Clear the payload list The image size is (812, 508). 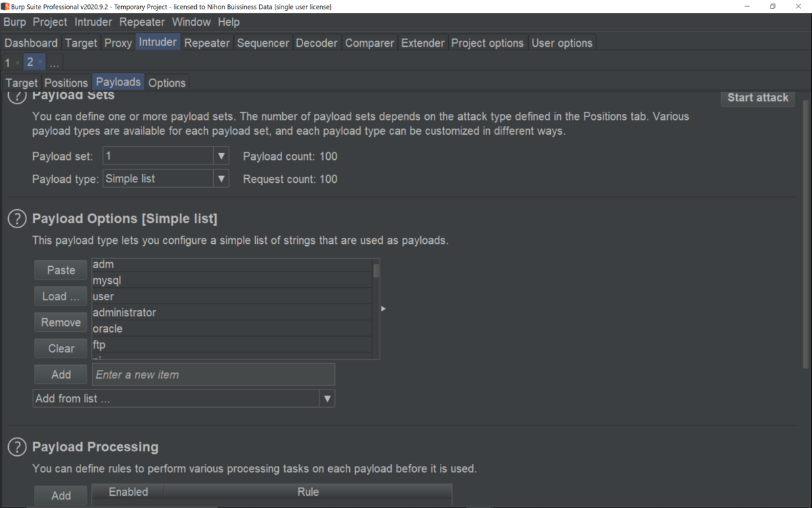[x=61, y=348]
